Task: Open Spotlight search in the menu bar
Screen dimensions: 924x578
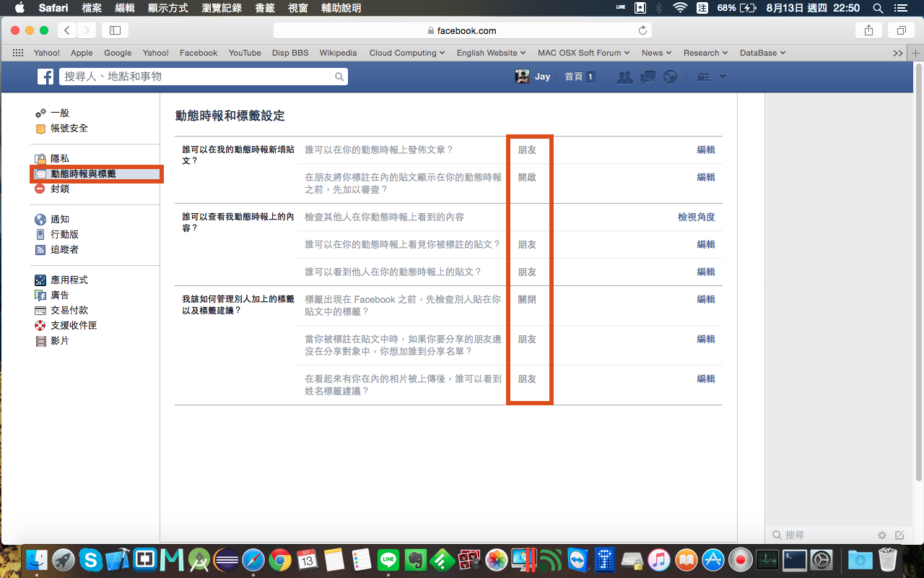Action: [879, 8]
